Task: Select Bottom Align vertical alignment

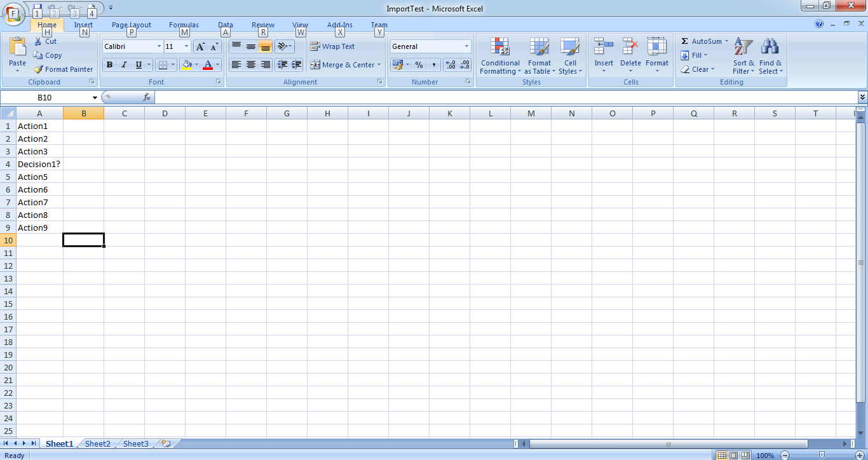Action: tap(266, 46)
